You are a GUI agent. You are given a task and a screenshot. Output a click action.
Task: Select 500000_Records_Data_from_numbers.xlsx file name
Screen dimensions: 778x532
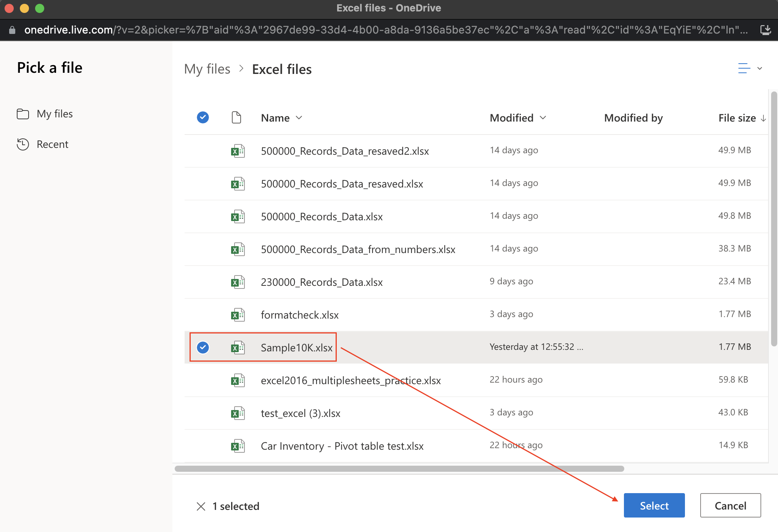[358, 249]
